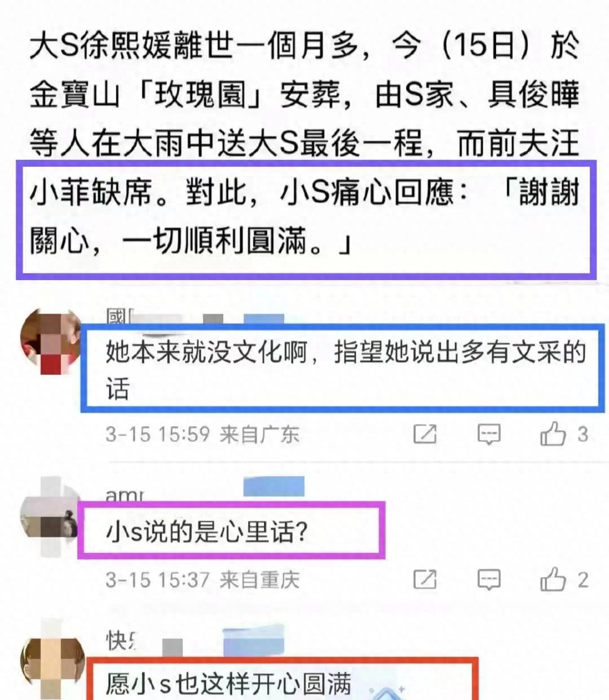Like the comment with 2 likes
The image size is (609, 700).
[x=553, y=579]
